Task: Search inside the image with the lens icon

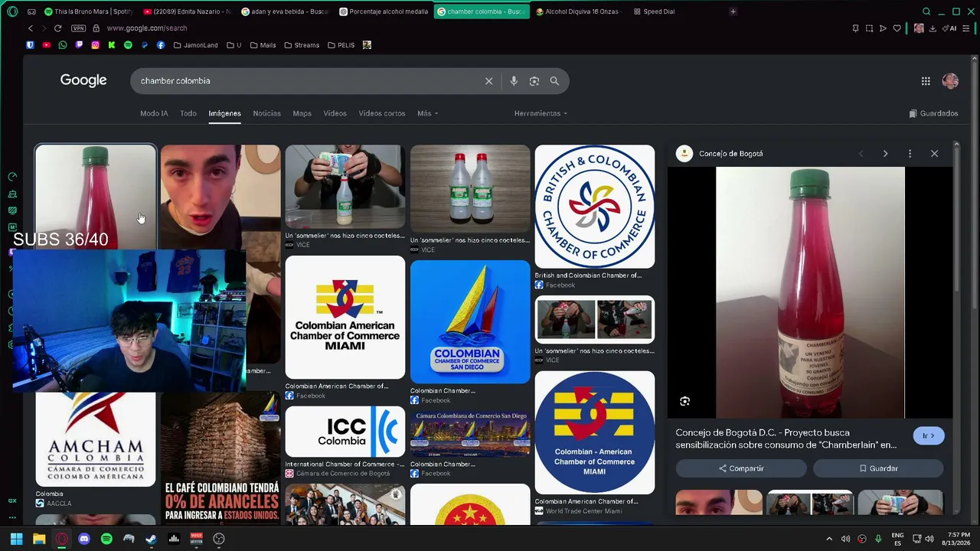Action: (685, 401)
